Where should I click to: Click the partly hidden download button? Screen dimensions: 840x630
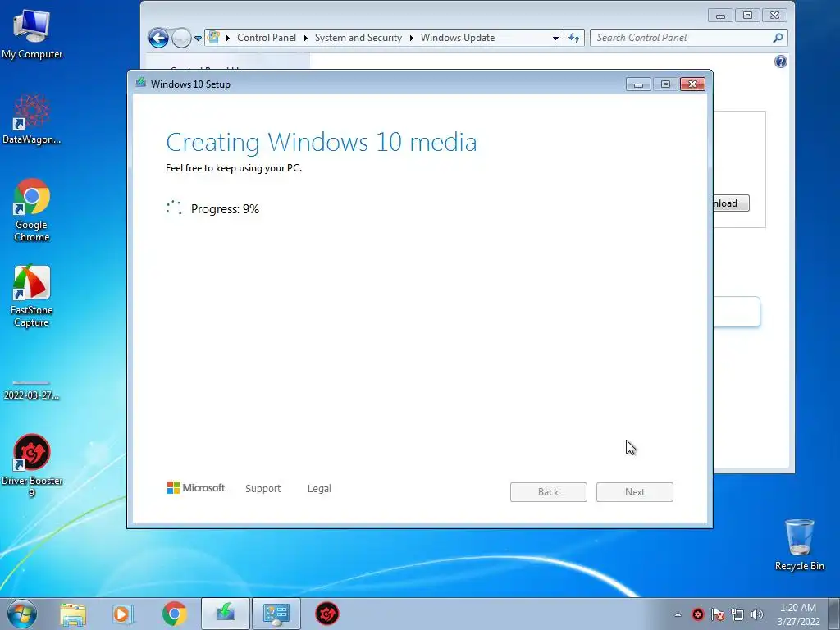pyautogui.click(x=731, y=203)
